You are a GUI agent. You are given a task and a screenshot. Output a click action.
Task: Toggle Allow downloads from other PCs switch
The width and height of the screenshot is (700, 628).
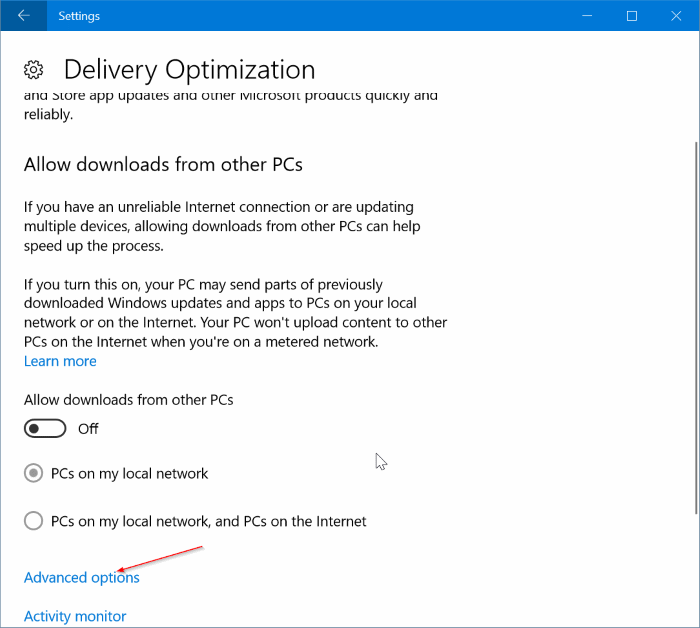pos(45,428)
